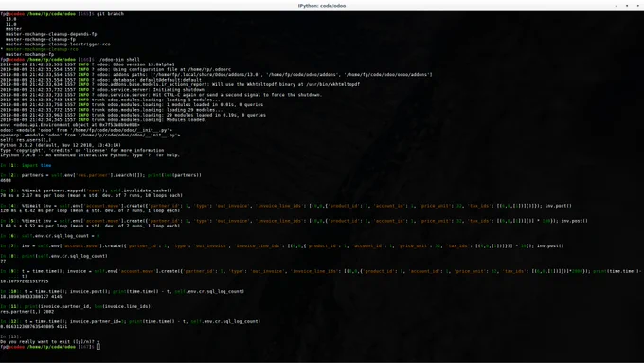Click the 'self: res.users(1,)' line

(26, 139)
